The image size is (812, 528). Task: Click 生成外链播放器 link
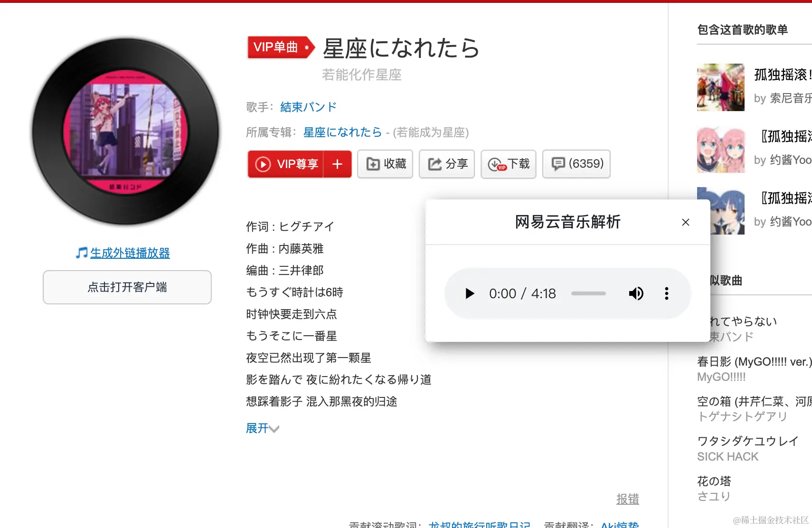[x=130, y=253]
